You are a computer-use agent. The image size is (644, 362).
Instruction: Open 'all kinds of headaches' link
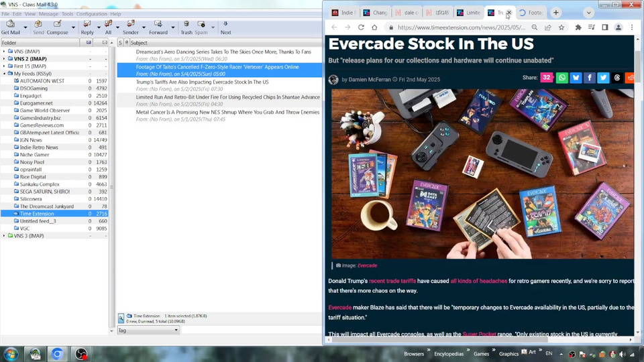coord(478,281)
